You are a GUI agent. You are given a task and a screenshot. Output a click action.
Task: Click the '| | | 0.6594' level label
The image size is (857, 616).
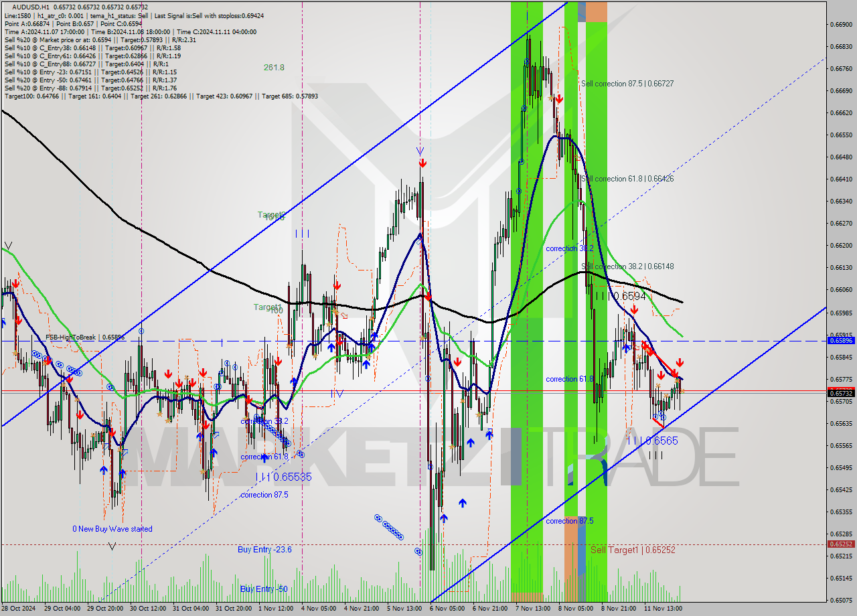point(621,296)
